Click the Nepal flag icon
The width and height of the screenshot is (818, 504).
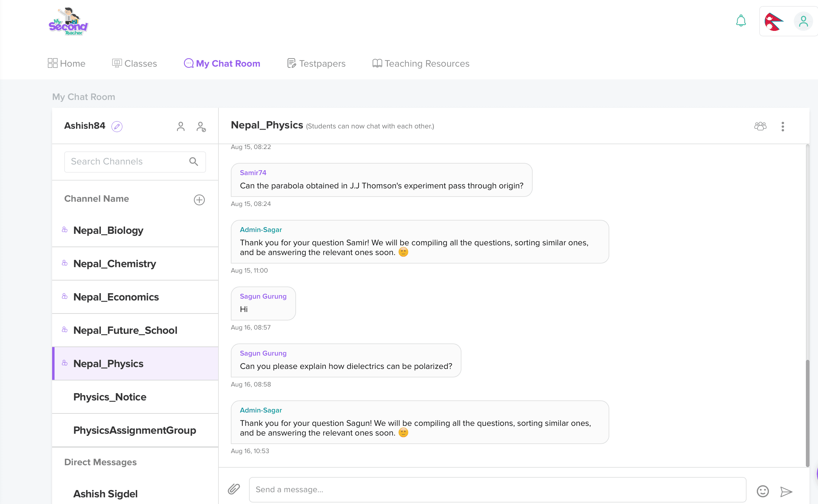coord(774,22)
